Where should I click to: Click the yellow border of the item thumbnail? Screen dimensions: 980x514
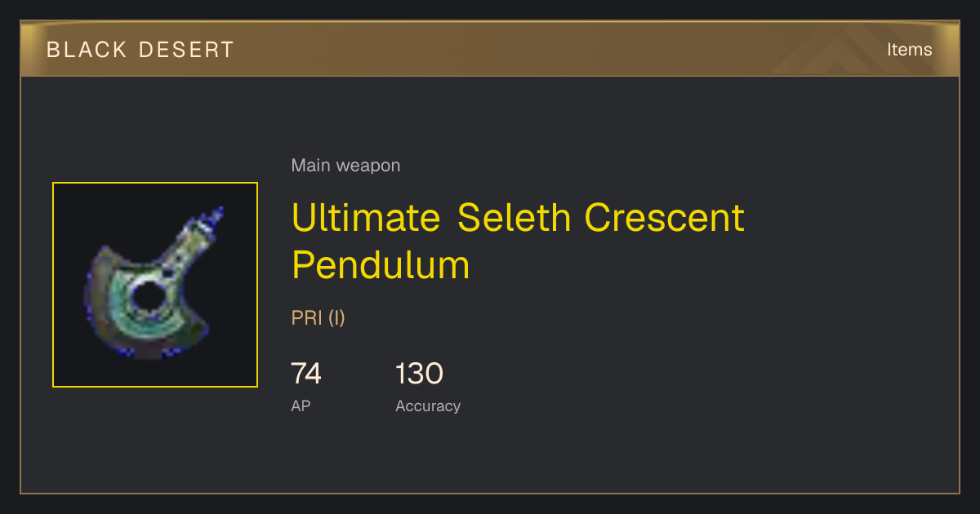[155, 184]
